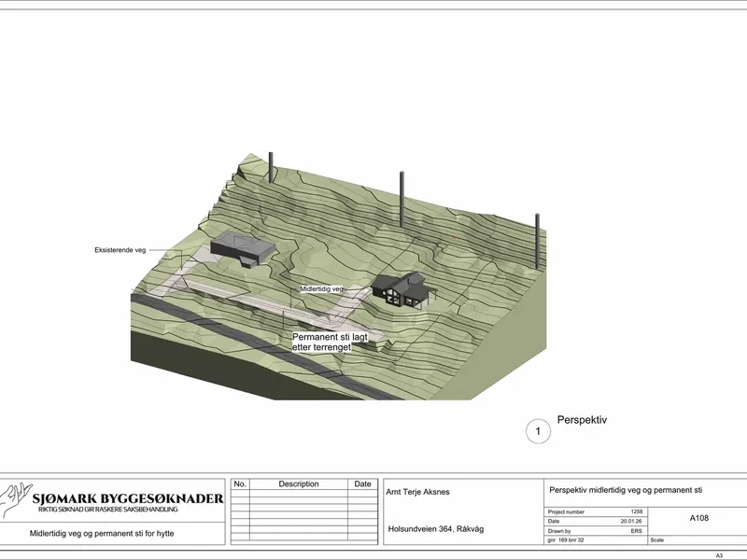Click the 'Scale' field label
The image size is (747, 560).
pyautogui.click(x=657, y=540)
